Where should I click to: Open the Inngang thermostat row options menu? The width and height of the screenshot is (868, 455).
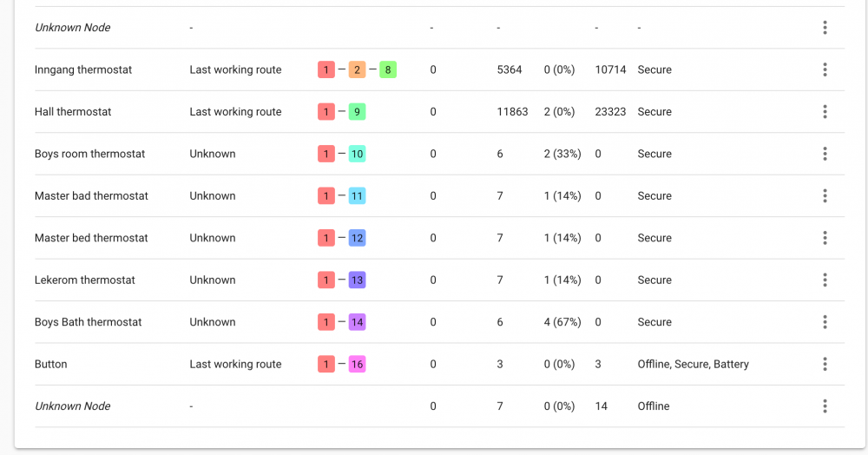(825, 69)
